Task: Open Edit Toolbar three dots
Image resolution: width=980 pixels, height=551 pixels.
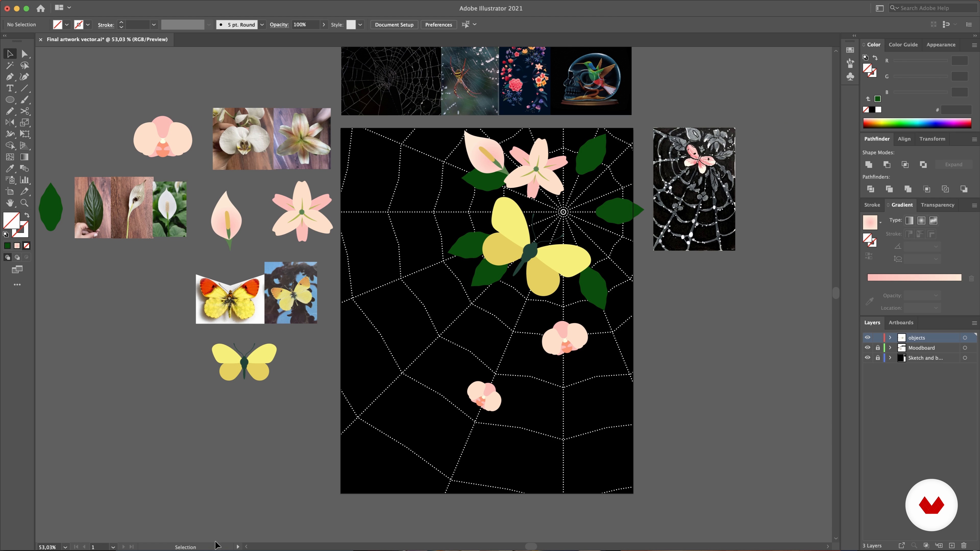Action: [17, 284]
